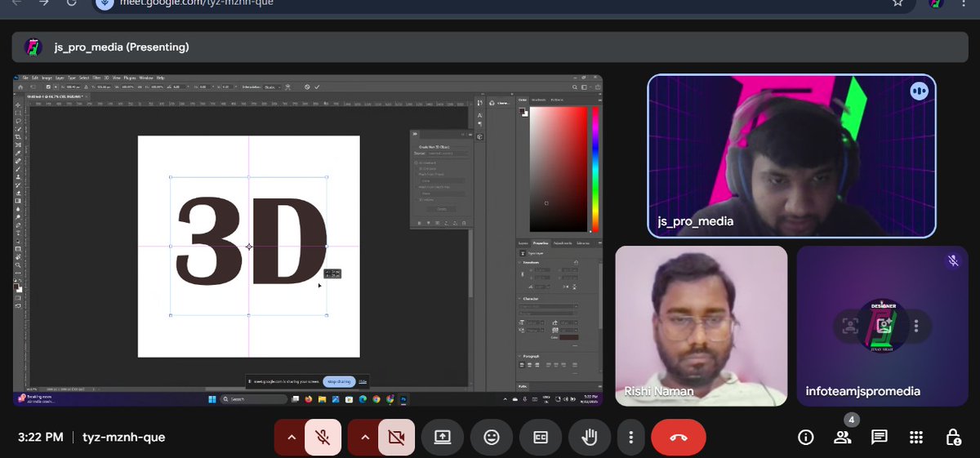Viewport: 980px width, 458px height.
Task: Select the Rectangular Marquee tool
Action: click(18, 113)
